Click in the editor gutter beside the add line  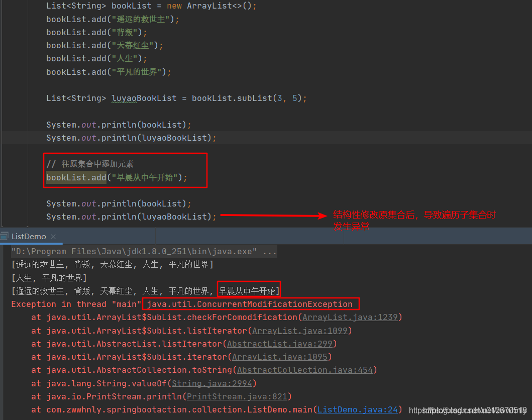tap(15, 177)
